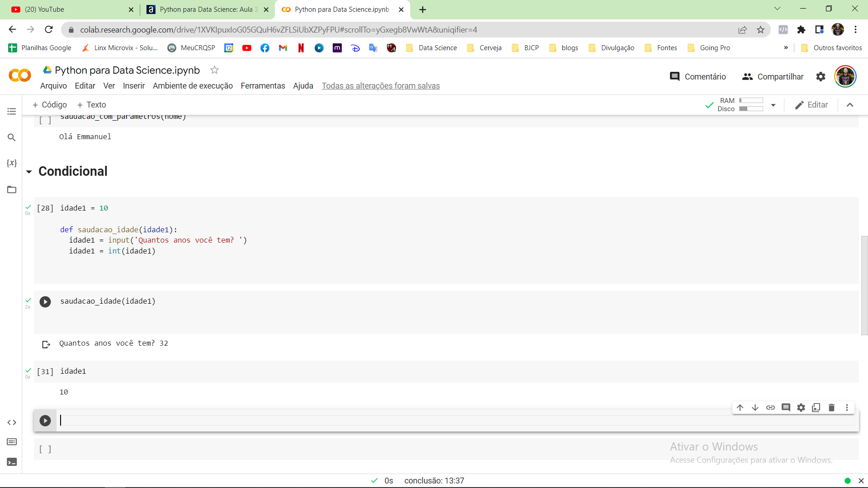The height and width of the screenshot is (488, 868).
Task: Click the notebook vertical scrollbar
Action: click(864, 286)
